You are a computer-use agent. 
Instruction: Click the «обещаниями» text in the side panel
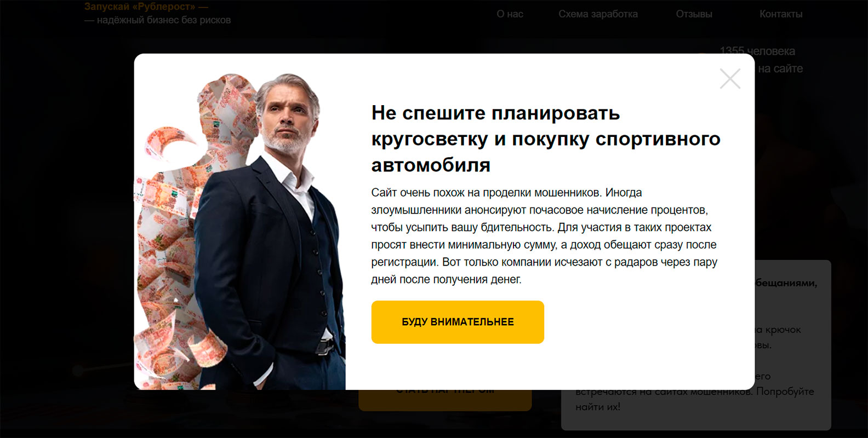tap(786, 283)
